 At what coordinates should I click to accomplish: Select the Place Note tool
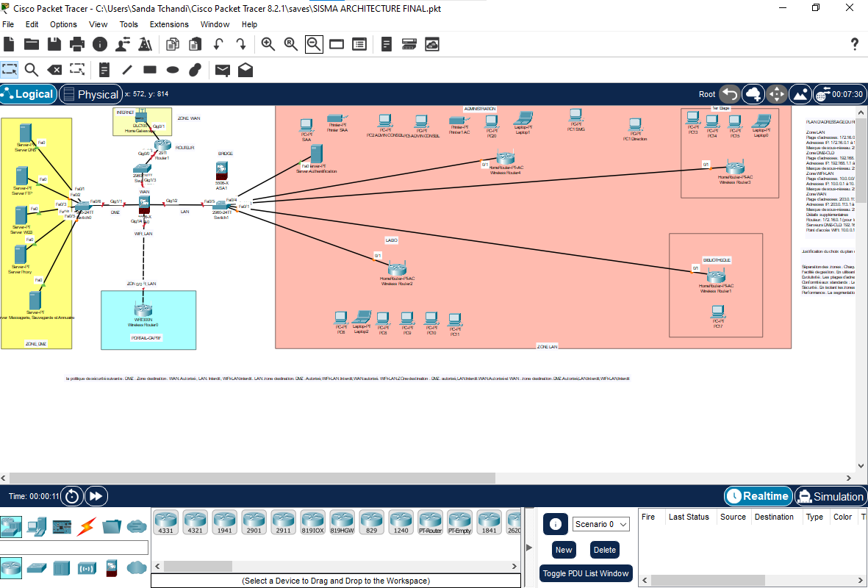(x=104, y=70)
